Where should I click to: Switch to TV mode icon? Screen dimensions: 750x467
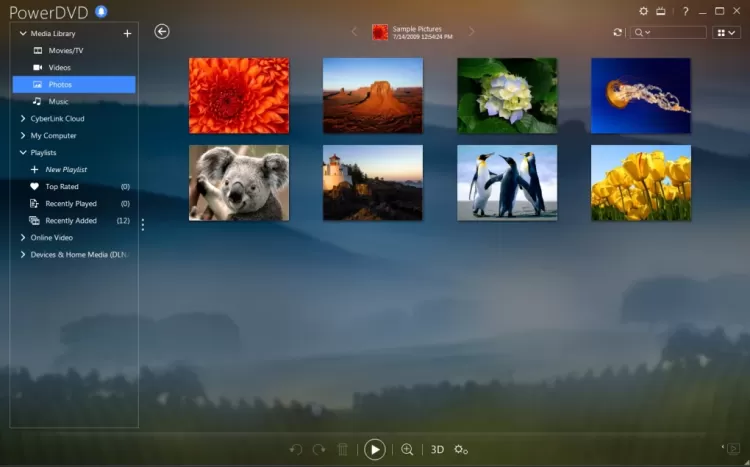point(661,11)
